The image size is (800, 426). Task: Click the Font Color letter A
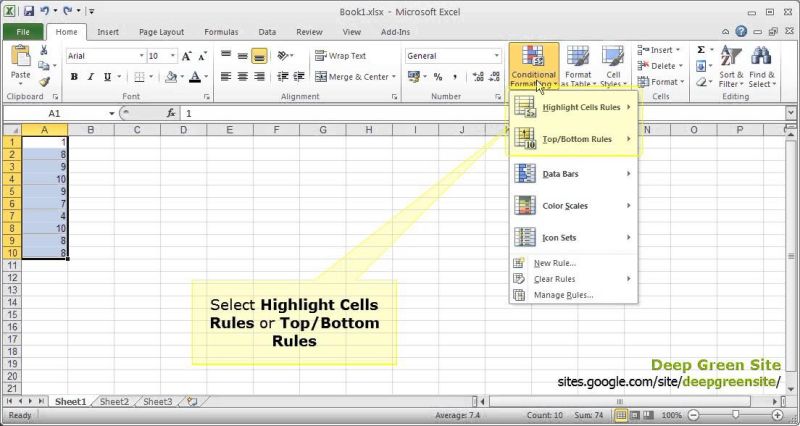195,77
